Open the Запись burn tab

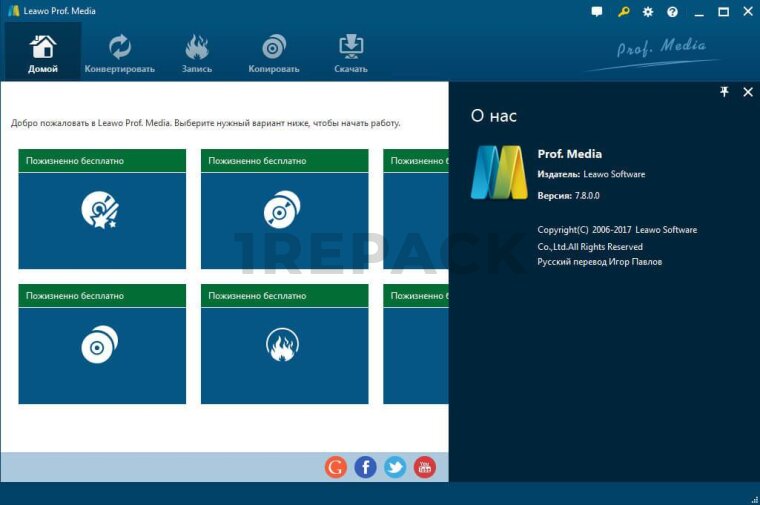click(197, 53)
